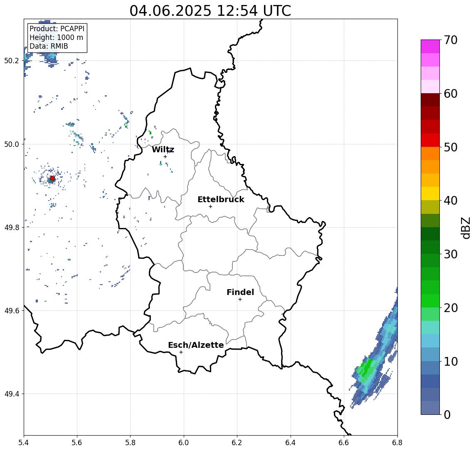Click the latitude tick label 50.2

click(11, 60)
